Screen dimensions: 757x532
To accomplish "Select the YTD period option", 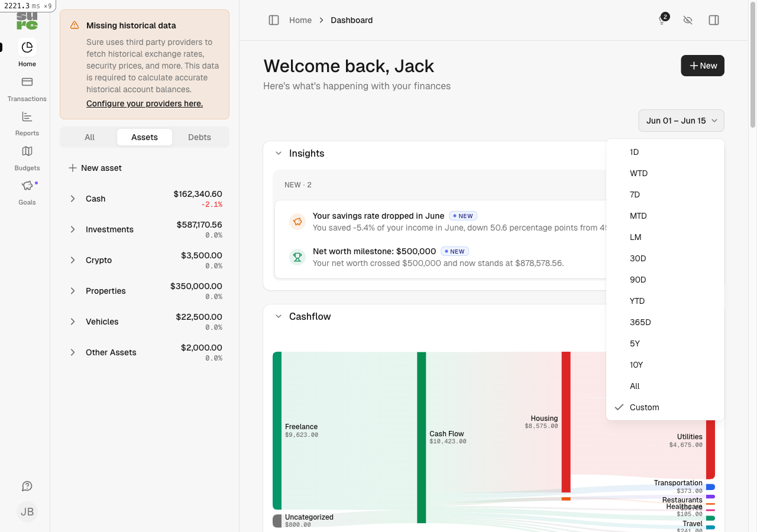I will pyautogui.click(x=665, y=301).
